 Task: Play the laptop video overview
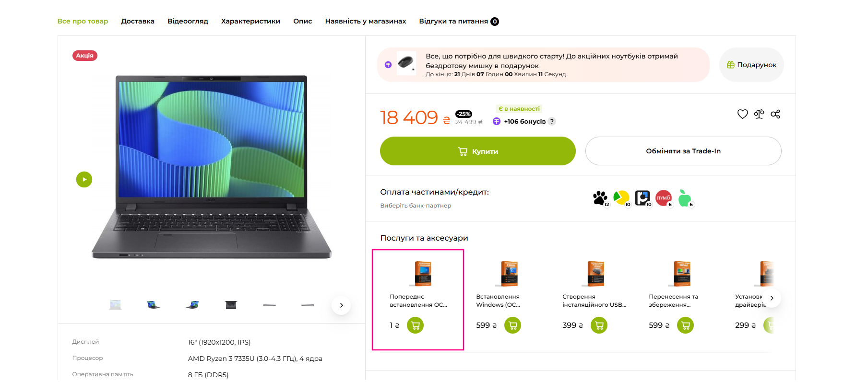pos(84,180)
